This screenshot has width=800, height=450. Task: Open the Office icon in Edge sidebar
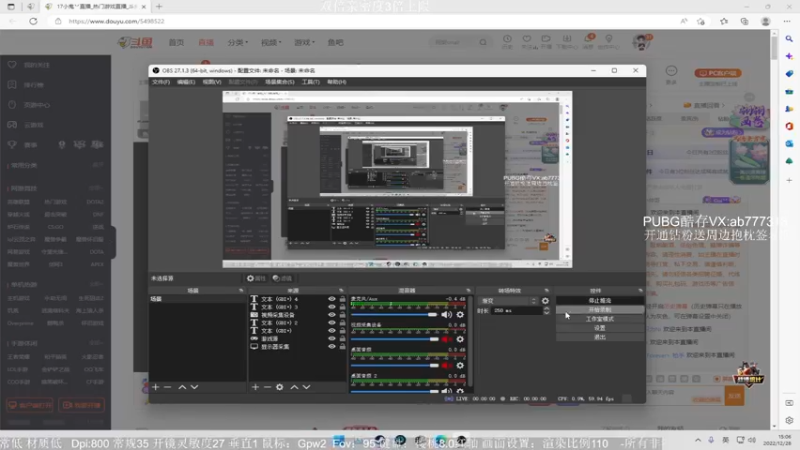(x=789, y=126)
